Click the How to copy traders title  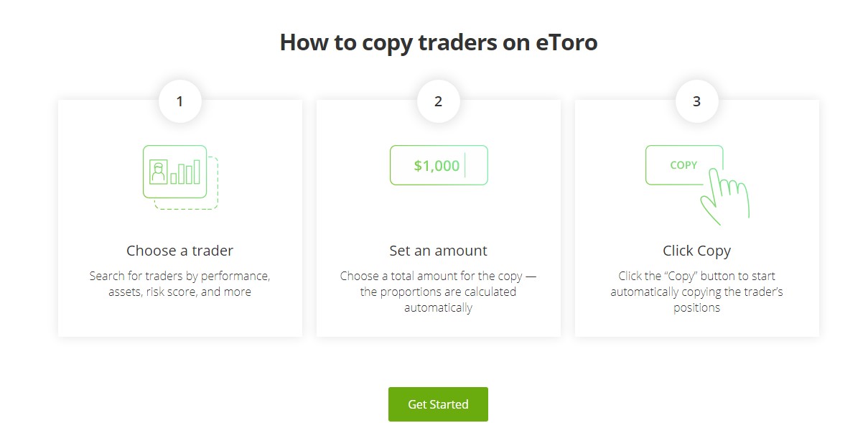[x=438, y=42]
